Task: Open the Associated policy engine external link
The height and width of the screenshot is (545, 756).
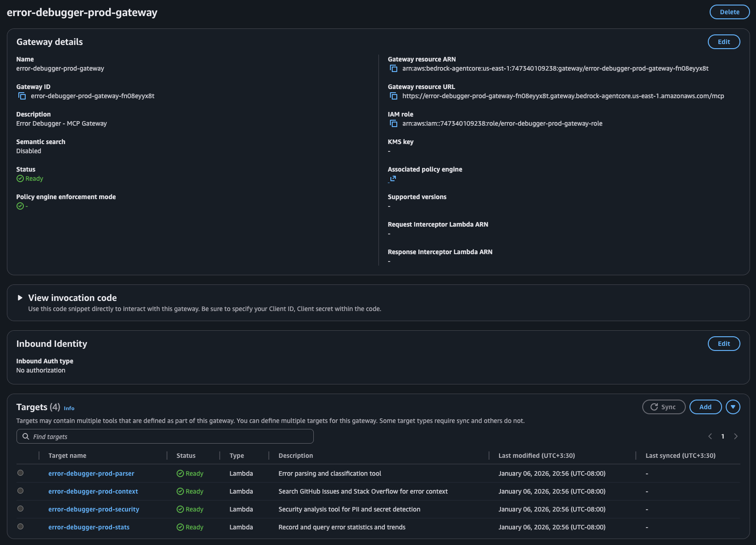Action: click(x=393, y=179)
